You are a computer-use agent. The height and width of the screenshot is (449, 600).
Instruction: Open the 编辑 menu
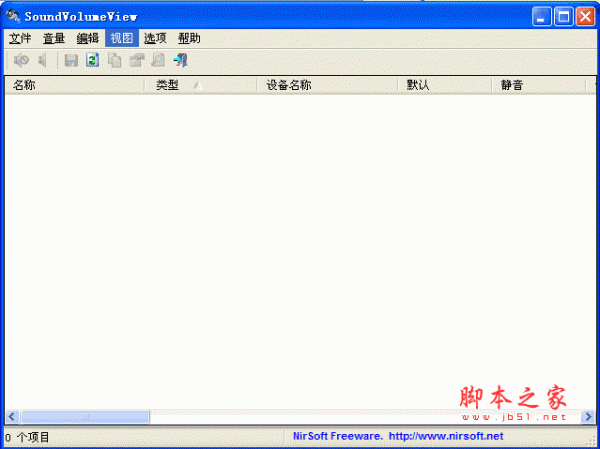coord(88,38)
